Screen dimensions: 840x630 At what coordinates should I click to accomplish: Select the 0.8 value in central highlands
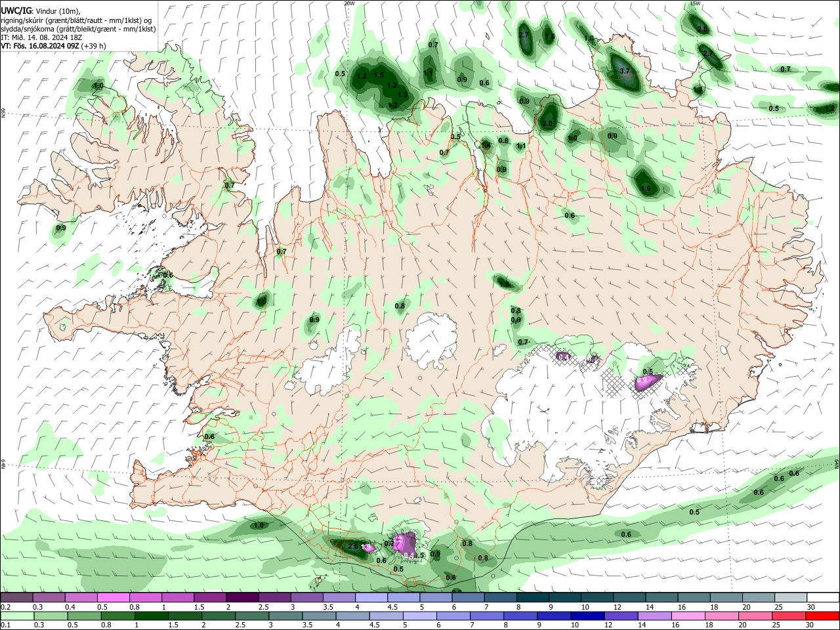click(x=400, y=306)
